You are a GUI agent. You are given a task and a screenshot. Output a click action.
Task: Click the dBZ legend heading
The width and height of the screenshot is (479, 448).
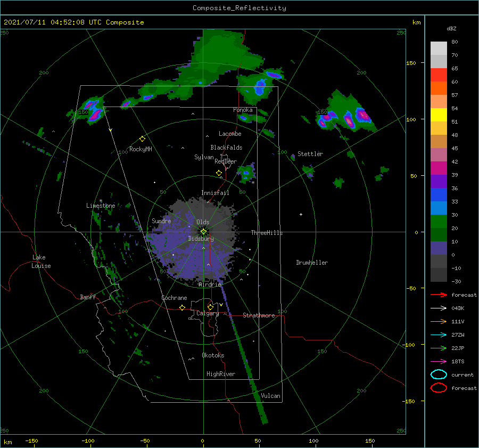tap(451, 28)
